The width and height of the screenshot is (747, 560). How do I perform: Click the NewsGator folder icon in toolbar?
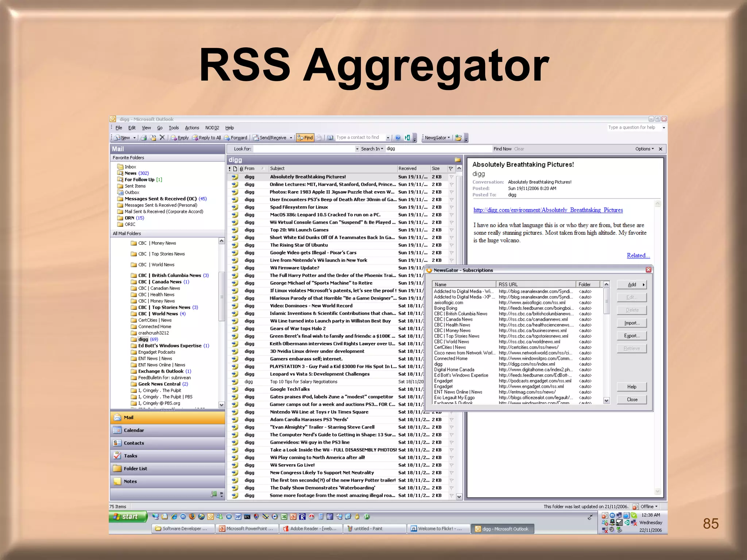[458, 137]
